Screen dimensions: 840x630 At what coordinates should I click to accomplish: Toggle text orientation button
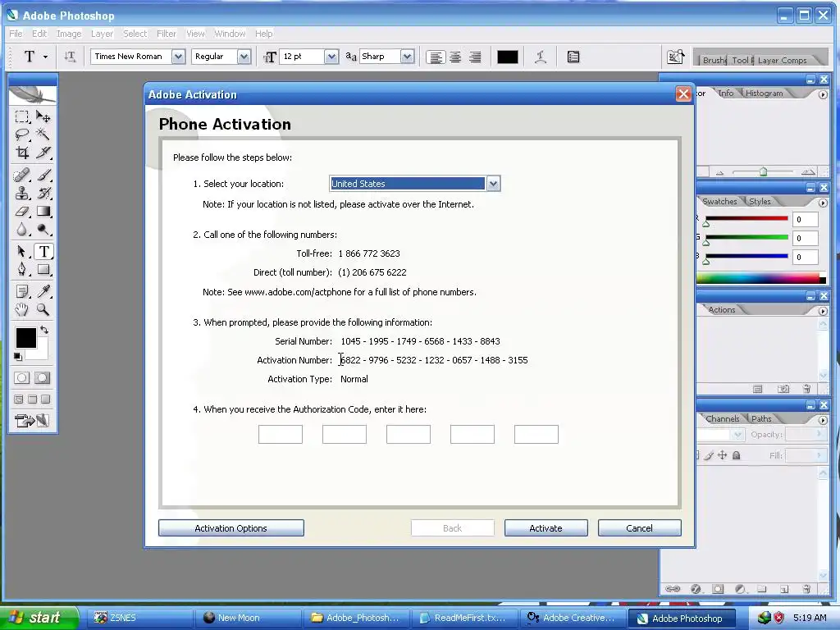pyautogui.click(x=70, y=57)
